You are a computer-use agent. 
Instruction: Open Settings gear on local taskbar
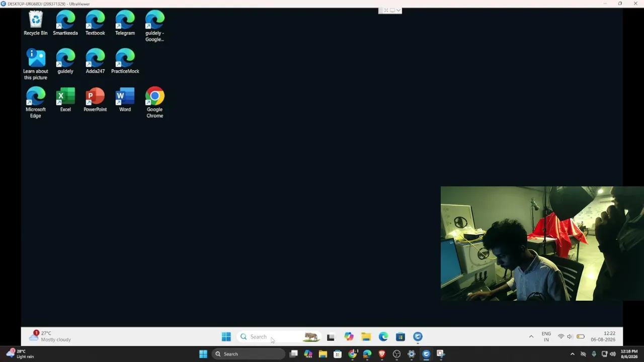click(x=411, y=354)
